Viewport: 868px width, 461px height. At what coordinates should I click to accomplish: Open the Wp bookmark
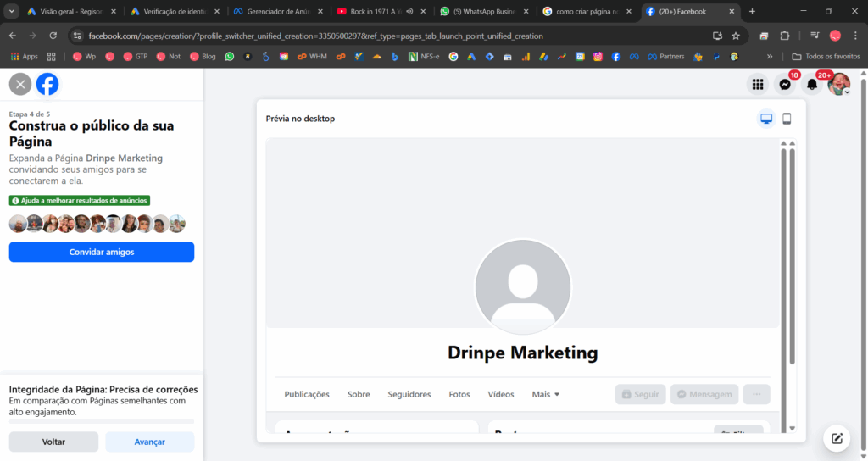coord(84,57)
